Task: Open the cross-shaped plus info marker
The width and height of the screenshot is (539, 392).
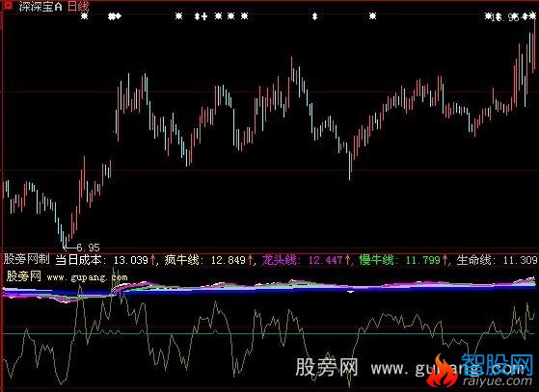Action: coord(204,16)
